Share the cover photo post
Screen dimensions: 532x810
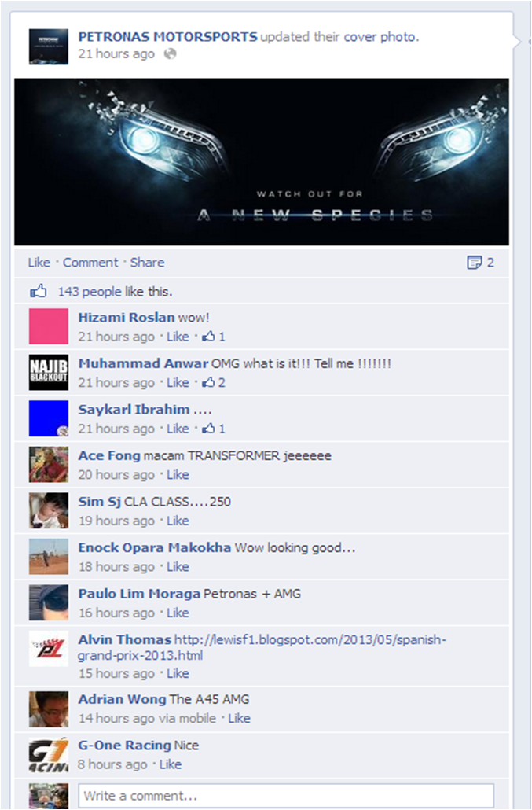pyautogui.click(x=147, y=263)
